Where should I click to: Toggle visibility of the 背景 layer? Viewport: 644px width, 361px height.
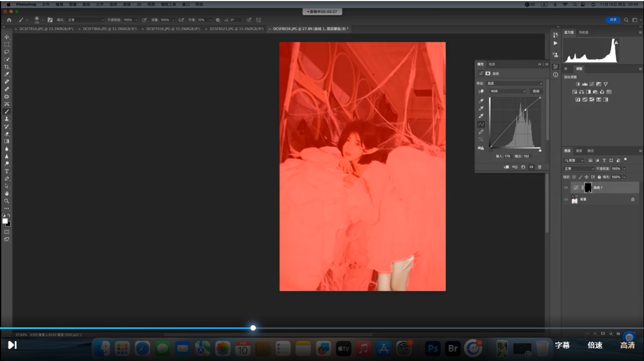tap(566, 200)
